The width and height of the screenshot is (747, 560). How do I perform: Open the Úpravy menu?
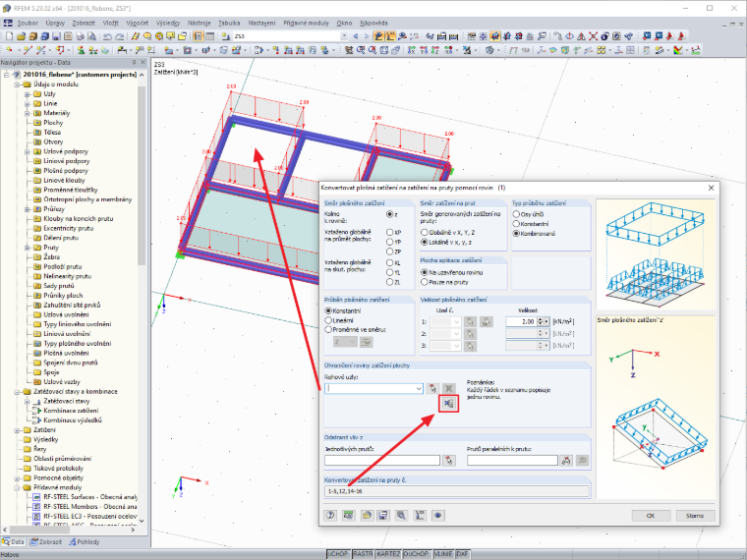(55, 23)
